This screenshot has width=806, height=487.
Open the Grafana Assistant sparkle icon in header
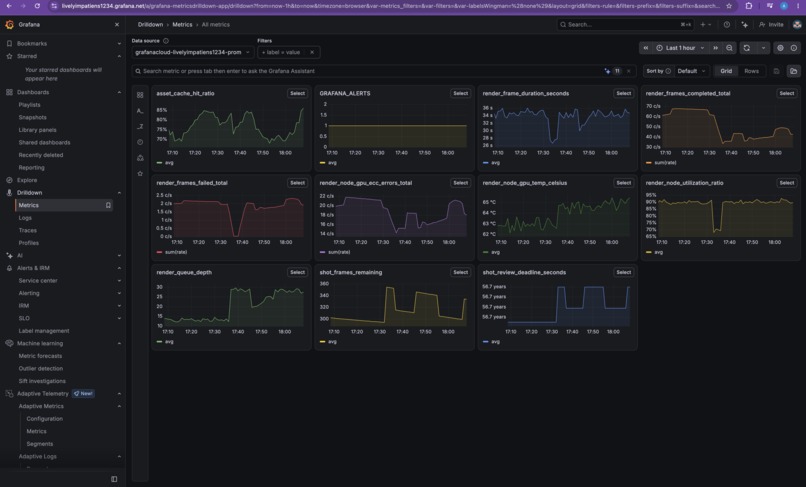coord(744,25)
